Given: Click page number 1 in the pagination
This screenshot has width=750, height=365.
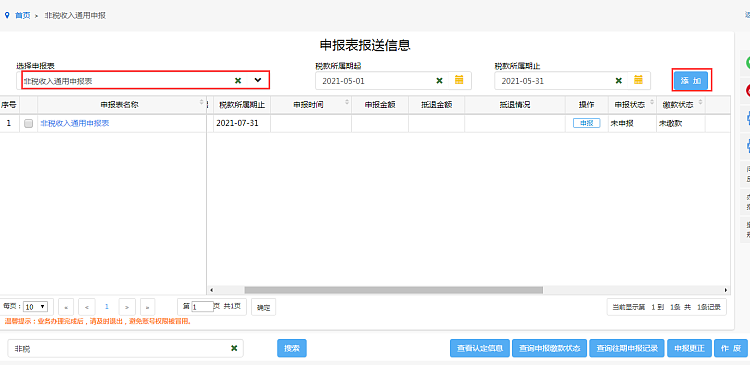Looking at the screenshot, I should 107,307.
